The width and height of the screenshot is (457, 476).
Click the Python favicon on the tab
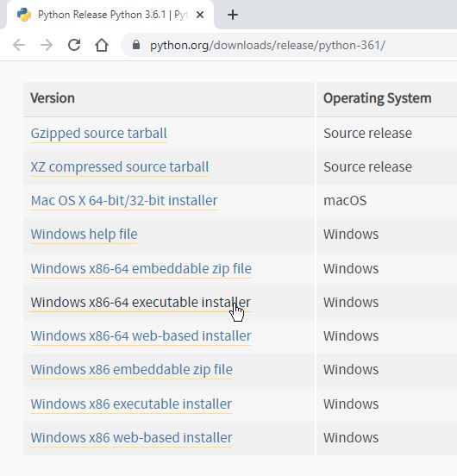24,15
